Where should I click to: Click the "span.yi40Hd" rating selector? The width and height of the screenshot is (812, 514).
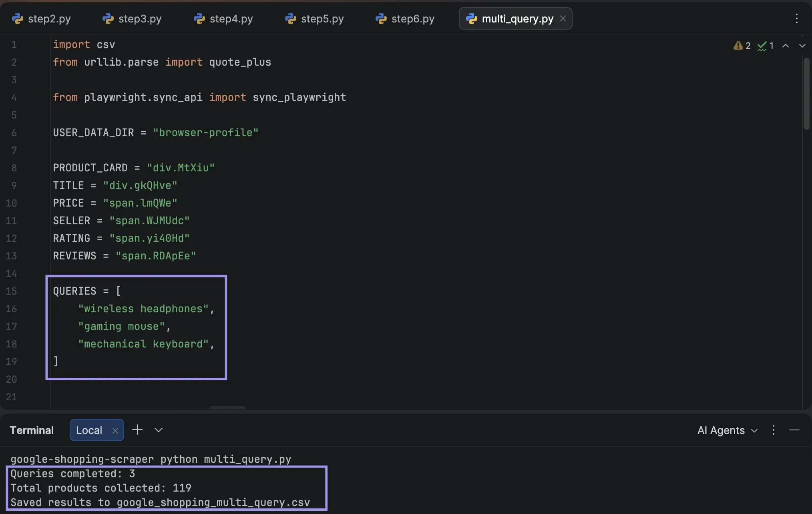(x=149, y=238)
